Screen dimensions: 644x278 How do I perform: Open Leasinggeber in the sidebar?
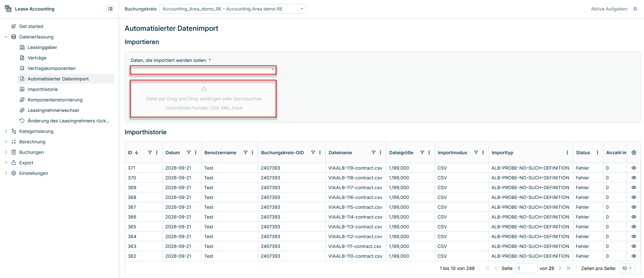click(x=42, y=47)
